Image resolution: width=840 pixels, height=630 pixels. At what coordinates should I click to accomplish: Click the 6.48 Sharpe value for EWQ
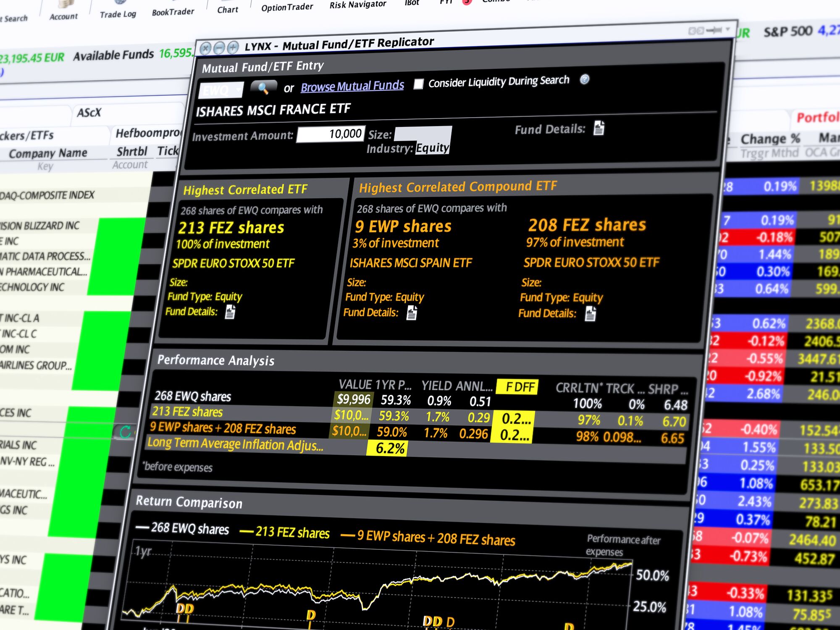675,405
